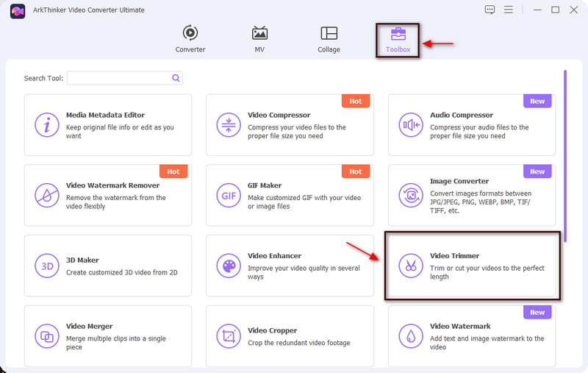This screenshot has width=588, height=373.
Task: Click the New badge on Audio Compressor
Action: pyautogui.click(x=537, y=101)
